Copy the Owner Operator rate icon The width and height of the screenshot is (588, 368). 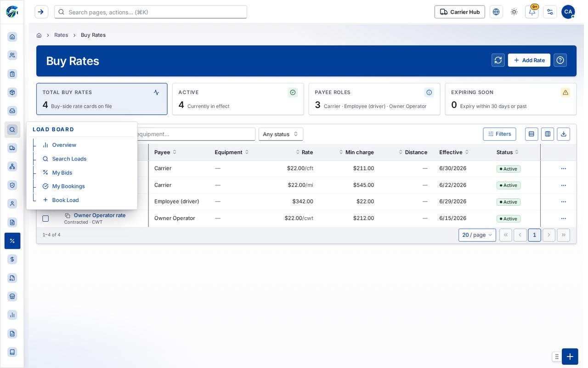pyautogui.click(x=68, y=215)
